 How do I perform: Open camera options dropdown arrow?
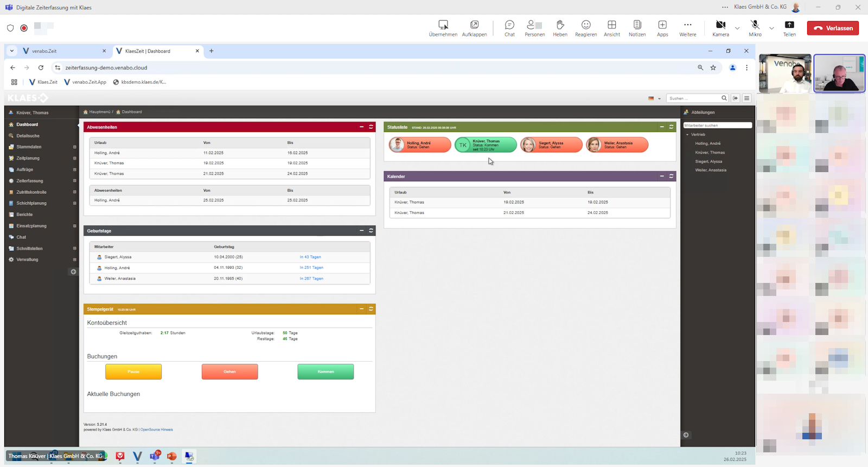[x=737, y=28]
